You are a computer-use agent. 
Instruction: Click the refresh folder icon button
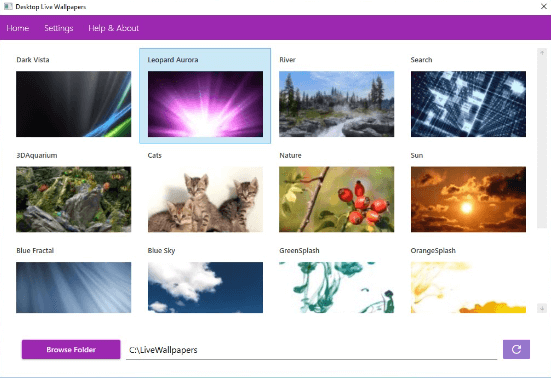[516, 349]
